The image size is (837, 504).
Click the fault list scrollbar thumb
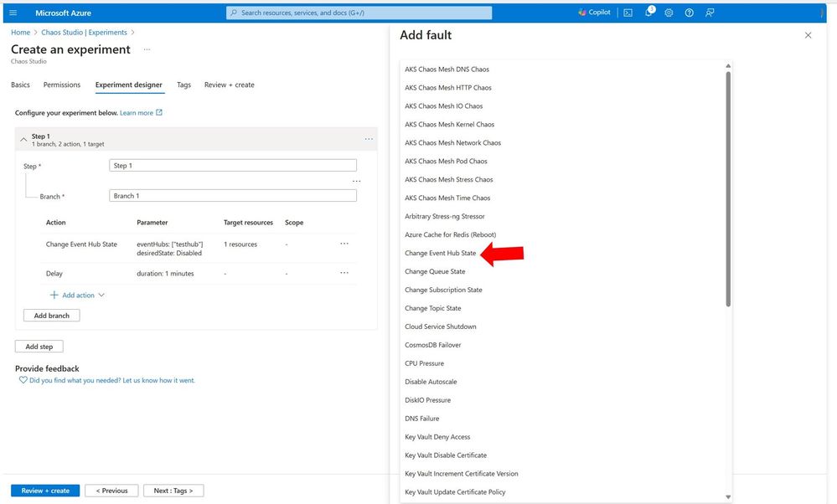728,189
